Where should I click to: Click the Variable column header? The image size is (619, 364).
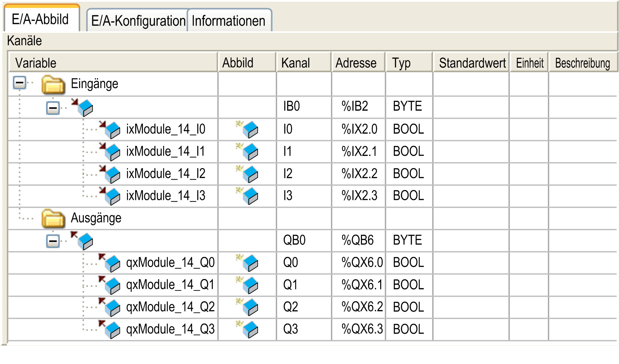click(x=112, y=63)
